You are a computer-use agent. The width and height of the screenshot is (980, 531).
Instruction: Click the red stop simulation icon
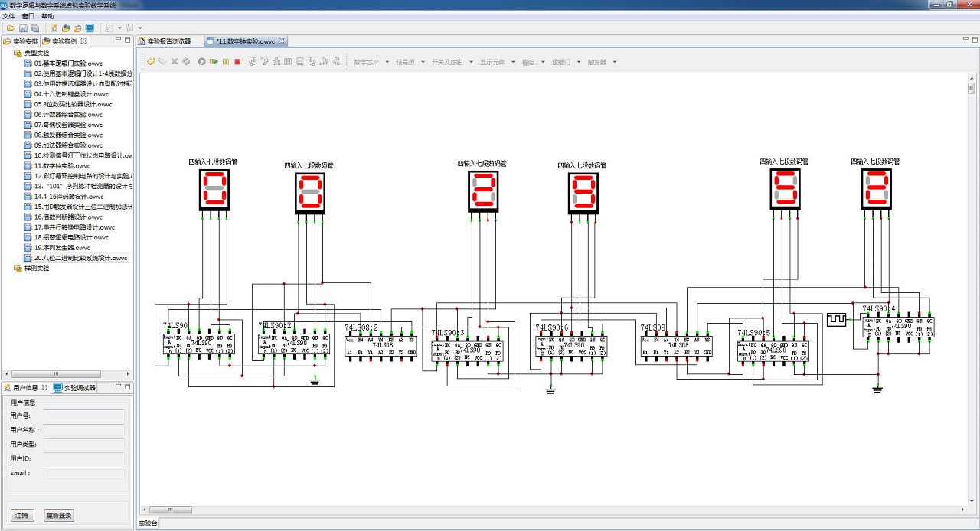[x=237, y=61]
